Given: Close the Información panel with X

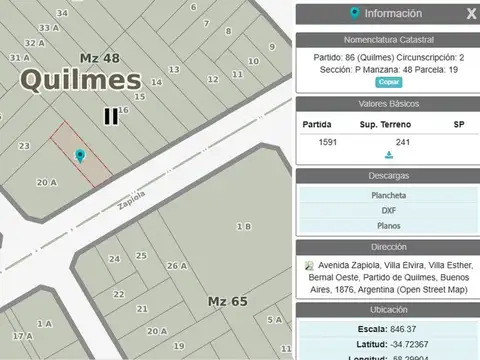Looking at the screenshot, I should pyautogui.click(x=471, y=14).
